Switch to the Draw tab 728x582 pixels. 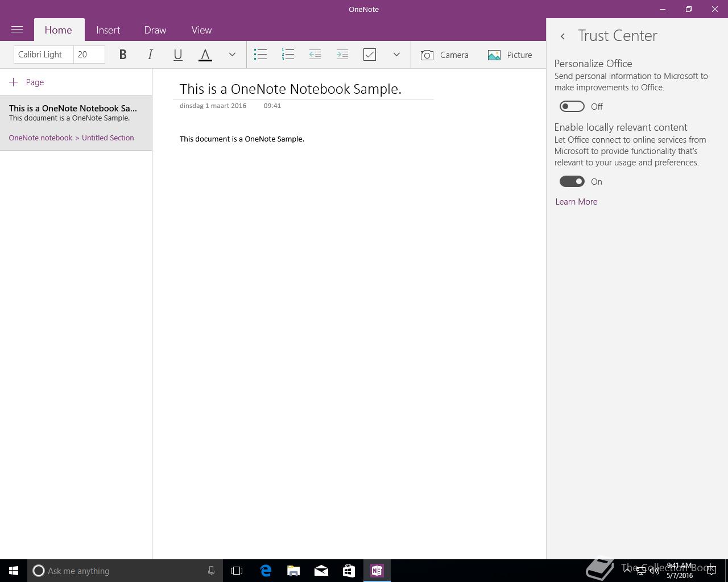[155, 30]
